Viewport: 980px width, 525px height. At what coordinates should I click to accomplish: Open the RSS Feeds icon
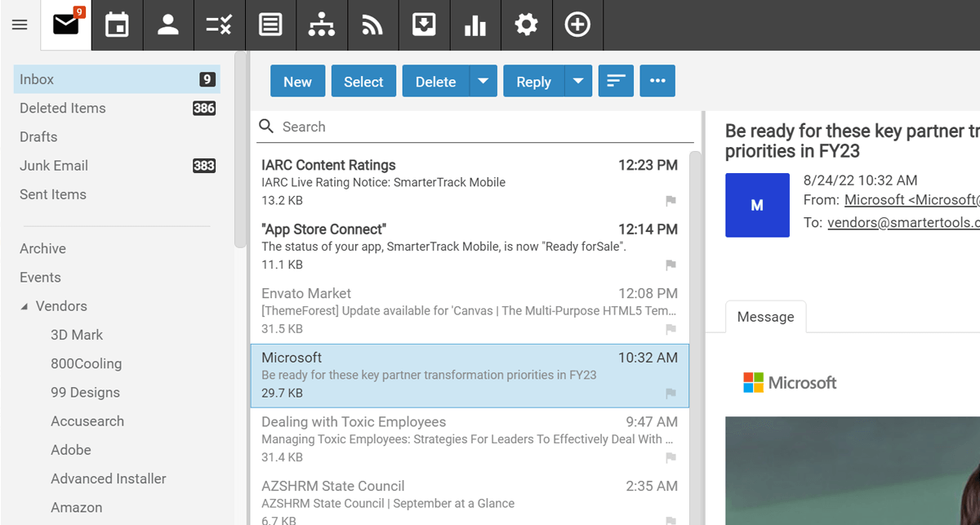(x=372, y=25)
